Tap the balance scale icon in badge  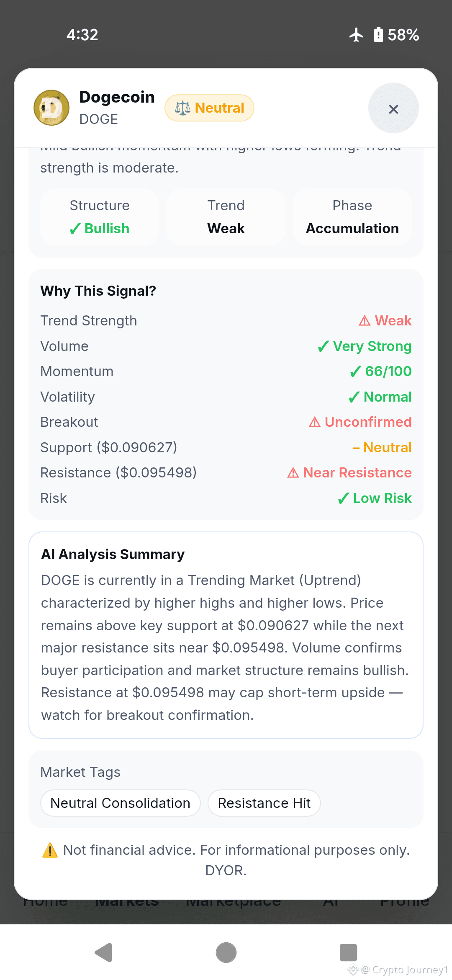[182, 108]
